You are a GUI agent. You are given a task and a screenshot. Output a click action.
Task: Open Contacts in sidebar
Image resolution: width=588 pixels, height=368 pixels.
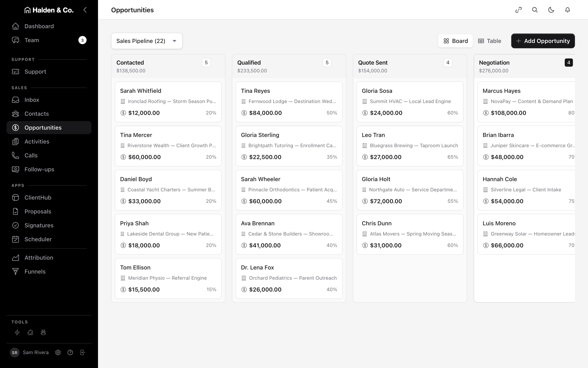point(49,114)
